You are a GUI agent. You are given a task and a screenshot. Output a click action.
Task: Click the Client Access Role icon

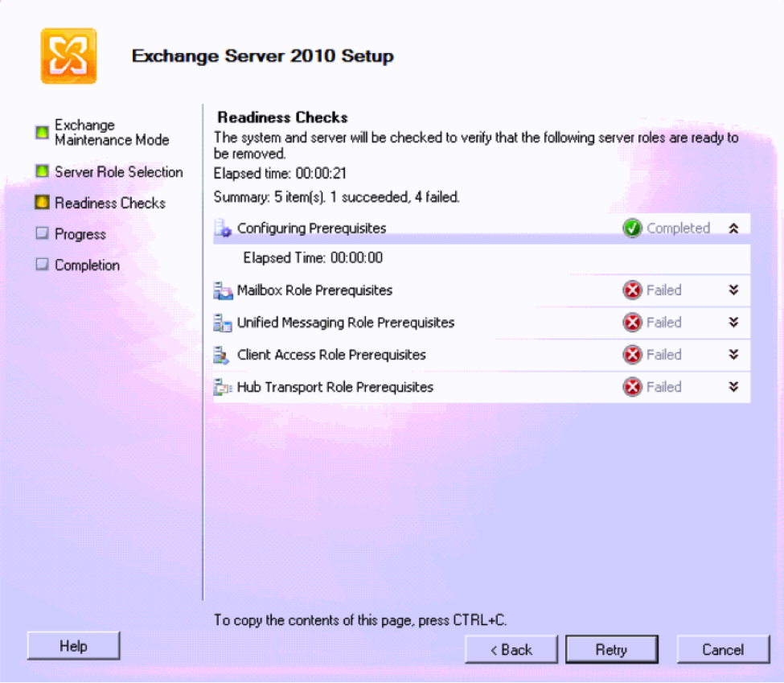coord(223,355)
